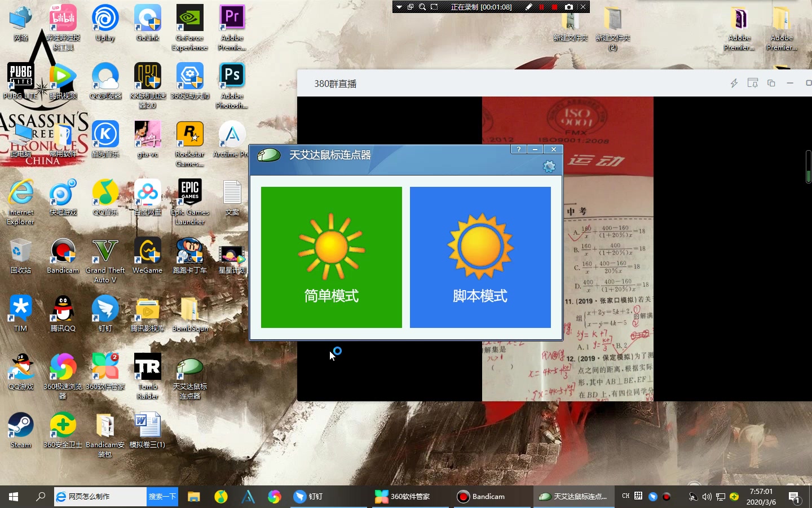Click the 380群直播 scrollbar handle
The image size is (812, 508).
tap(809, 167)
